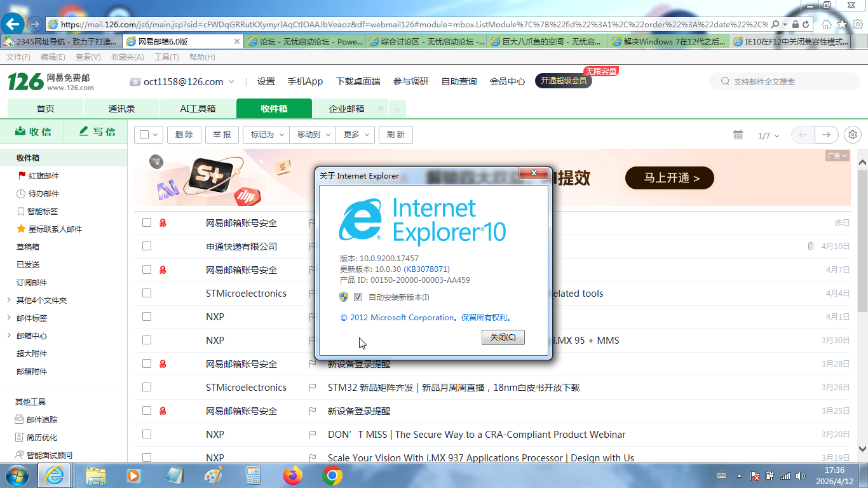The image size is (868, 488).
Task: Open the calendar icon in mail toolbar
Action: (x=738, y=135)
